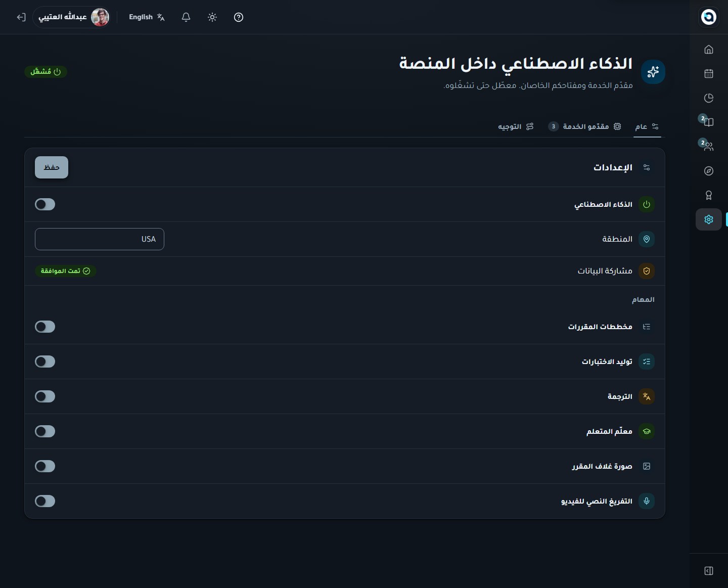Enable the مخططات المقررات toggle

click(x=45, y=327)
